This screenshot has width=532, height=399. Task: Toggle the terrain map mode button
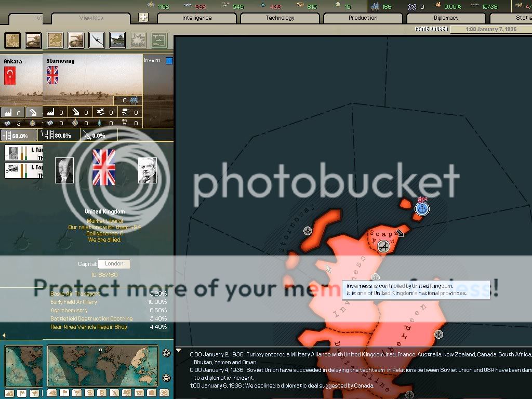click(52, 393)
